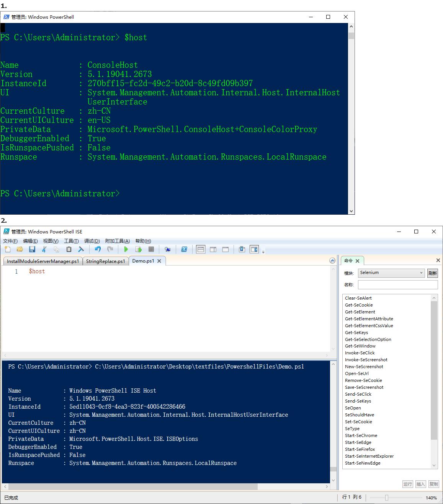Viewport: 443px width, 504px height.
Task: Launch PowerShell.exe from the toolbar icon
Action: (x=184, y=250)
